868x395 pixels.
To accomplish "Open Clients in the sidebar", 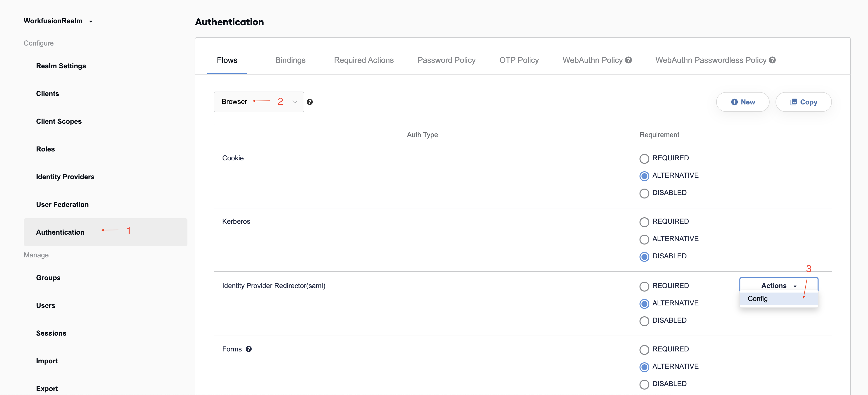I will point(47,94).
